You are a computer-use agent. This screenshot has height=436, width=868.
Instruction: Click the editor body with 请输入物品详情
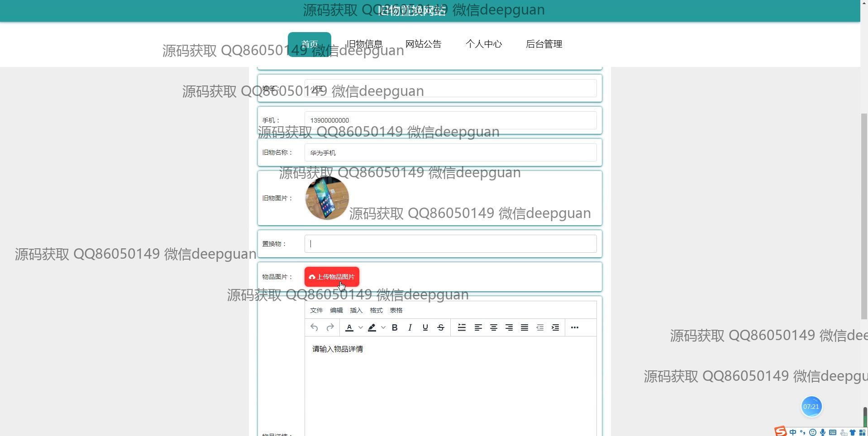click(450, 386)
